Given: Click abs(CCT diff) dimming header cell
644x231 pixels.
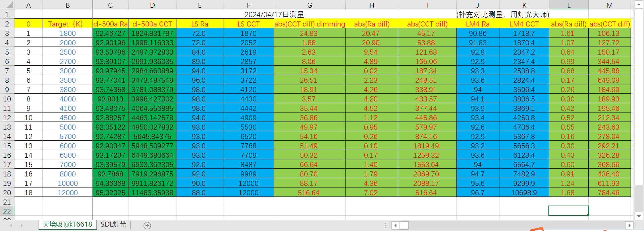Looking at the screenshot, I should (310, 24).
